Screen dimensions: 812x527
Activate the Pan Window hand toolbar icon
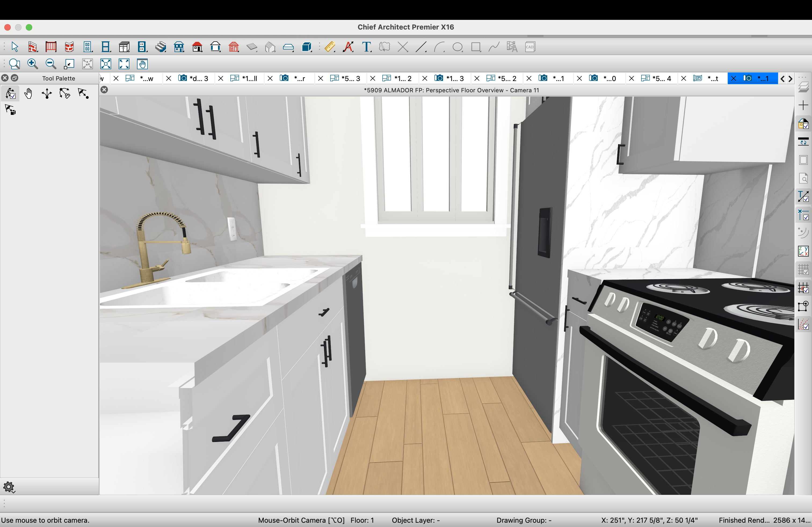pyautogui.click(x=142, y=64)
